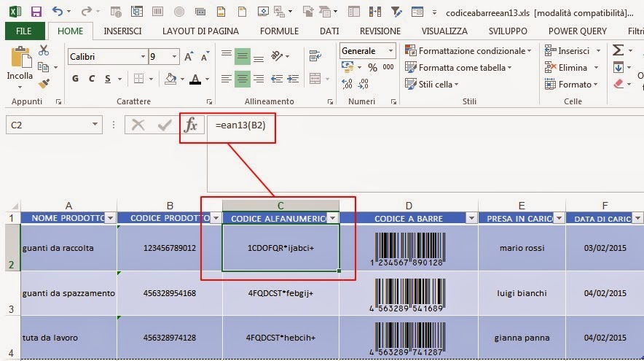Toggle bold G formatting
Viewport: 644px width, 361px height.
point(75,79)
